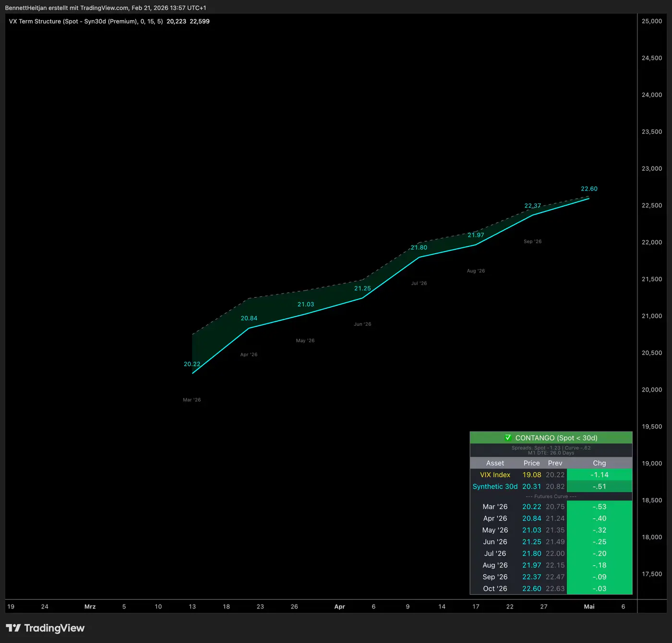Click the "Aug '26" label below the curve
Screen dimensions: 672x643
point(476,271)
